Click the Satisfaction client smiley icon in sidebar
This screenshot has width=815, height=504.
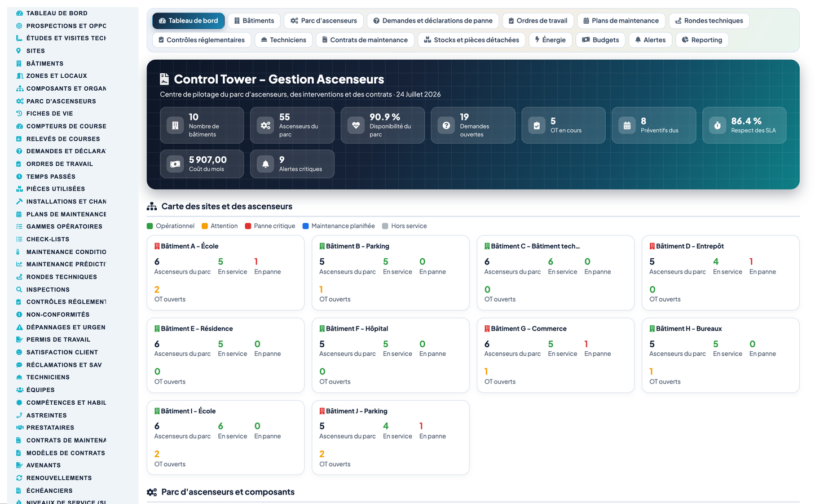pos(19,352)
